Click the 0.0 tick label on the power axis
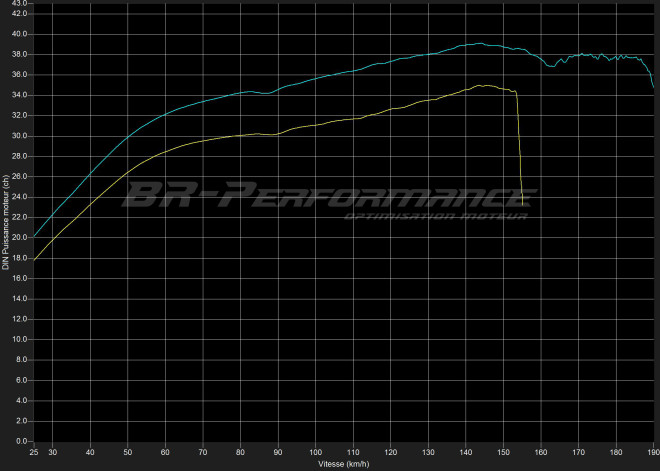The image size is (660, 471). pyautogui.click(x=22, y=441)
